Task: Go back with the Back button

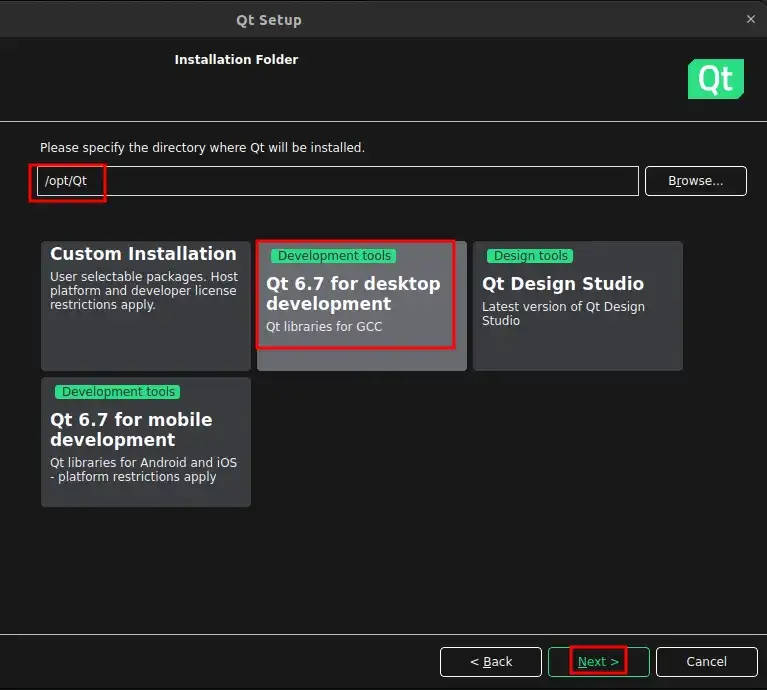Action: [x=491, y=662]
